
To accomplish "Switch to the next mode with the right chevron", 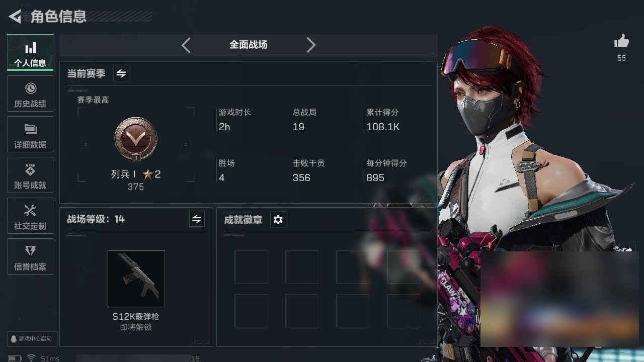I will [311, 45].
